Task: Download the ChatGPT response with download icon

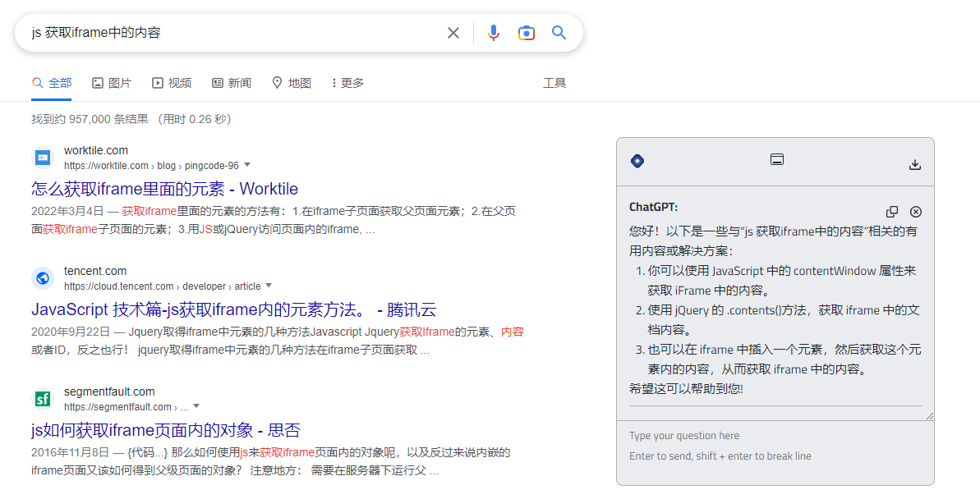Action: [x=915, y=165]
